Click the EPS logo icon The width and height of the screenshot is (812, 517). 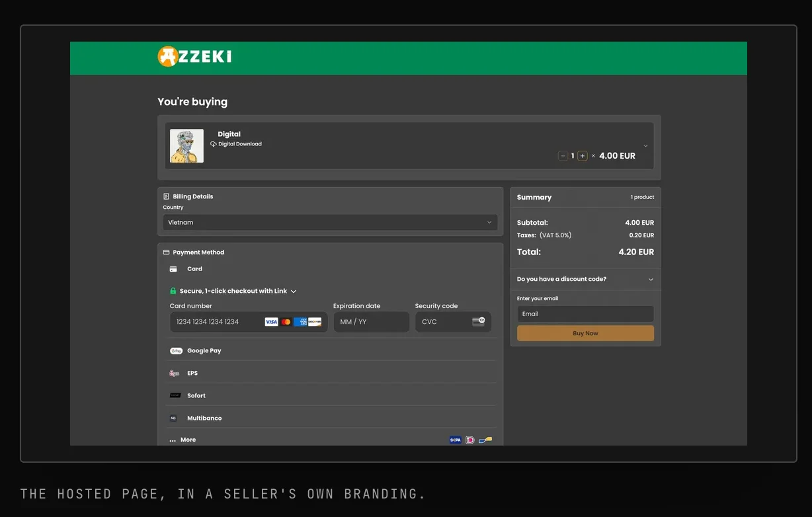(x=175, y=374)
